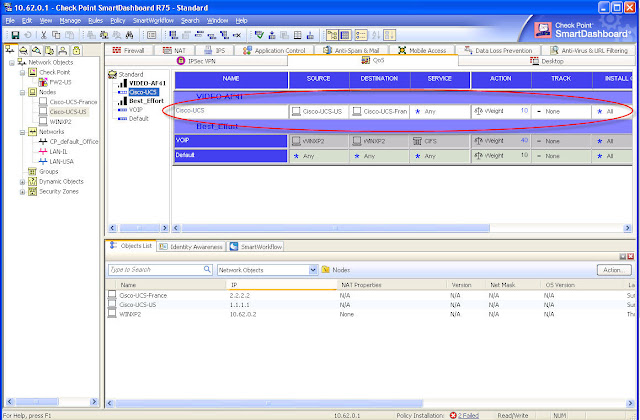The height and width of the screenshot is (420, 640).
Task: Switch to the IPS tab
Action: pyautogui.click(x=215, y=50)
